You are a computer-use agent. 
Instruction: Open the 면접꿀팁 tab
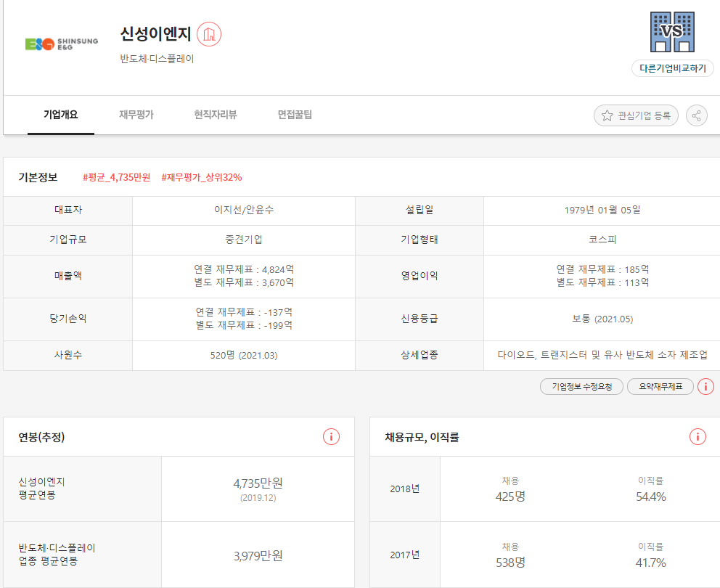point(295,115)
